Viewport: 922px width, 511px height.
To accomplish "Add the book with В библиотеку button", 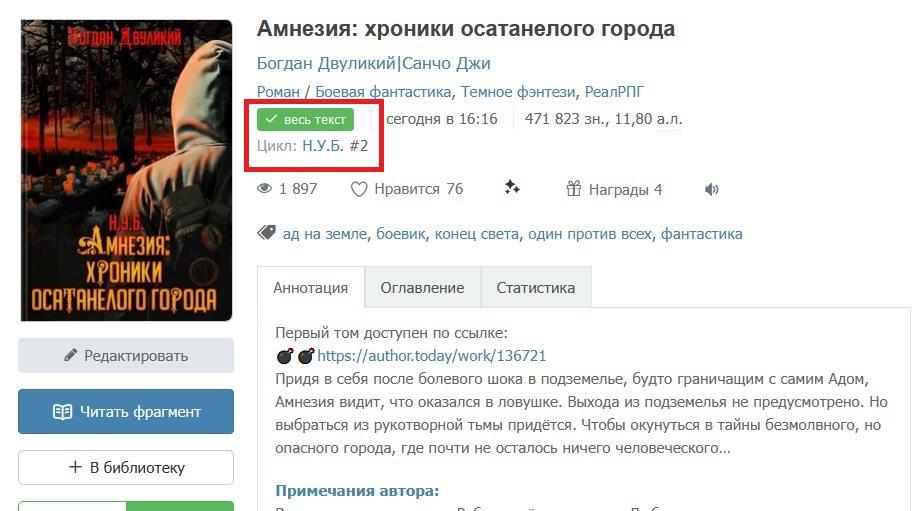I will [x=126, y=467].
